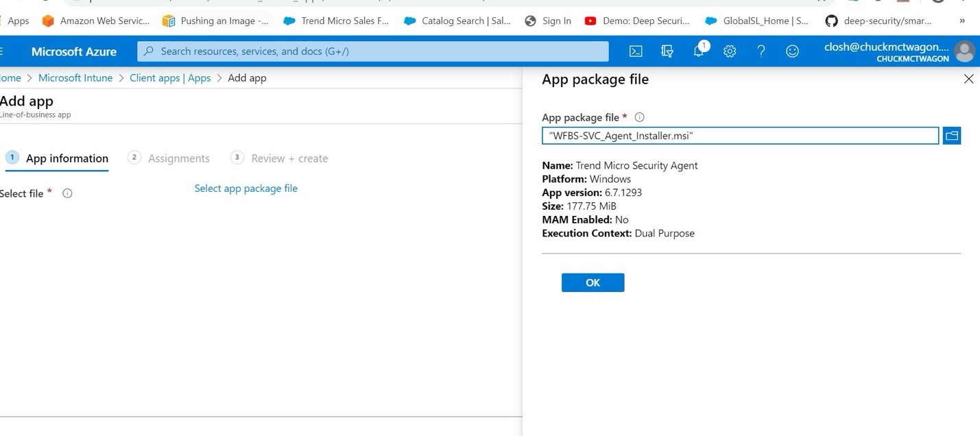Focus the Azure search resources box

pos(373,51)
